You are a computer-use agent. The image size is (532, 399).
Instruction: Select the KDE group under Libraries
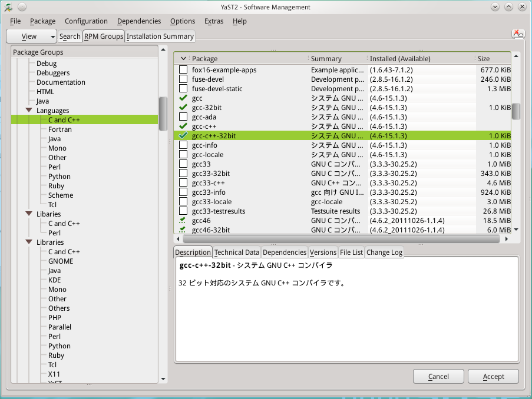coord(55,280)
